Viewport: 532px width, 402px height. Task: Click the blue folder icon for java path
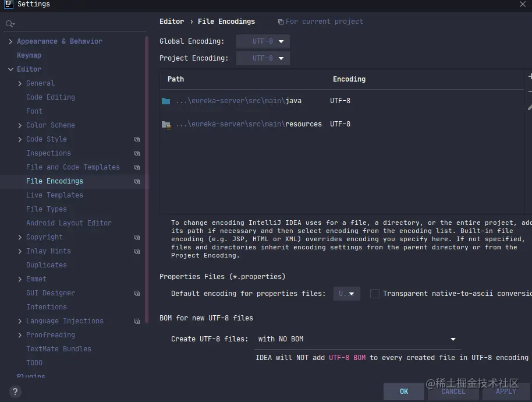click(x=166, y=101)
